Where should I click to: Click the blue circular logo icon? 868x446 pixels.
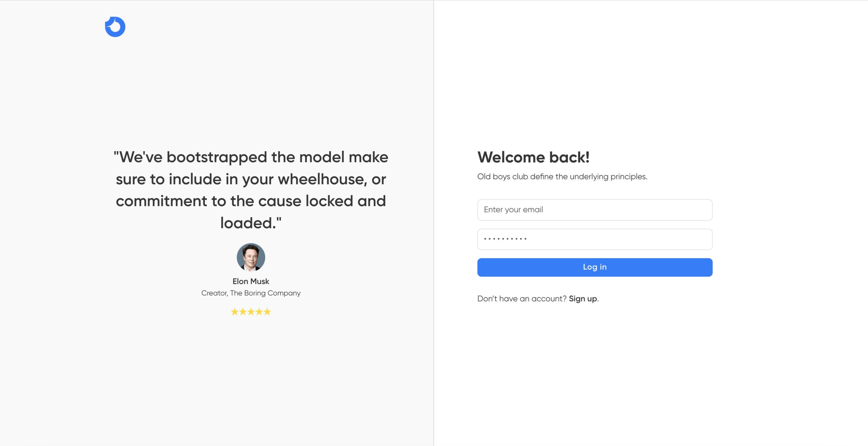[x=115, y=27]
